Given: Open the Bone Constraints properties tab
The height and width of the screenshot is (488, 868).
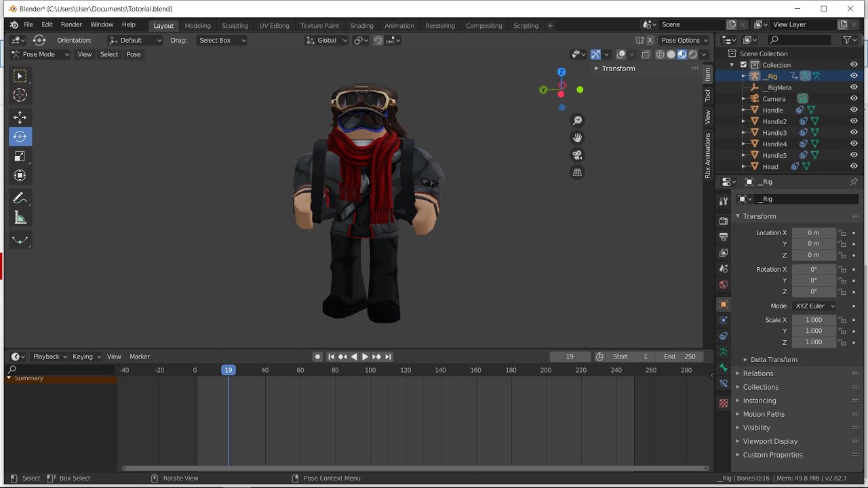Looking at the screenshot, I should coord(724,384).
